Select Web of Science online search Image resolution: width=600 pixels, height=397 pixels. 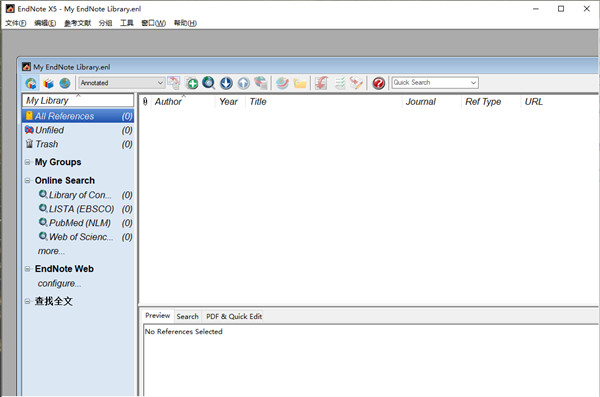coord(85,237)
